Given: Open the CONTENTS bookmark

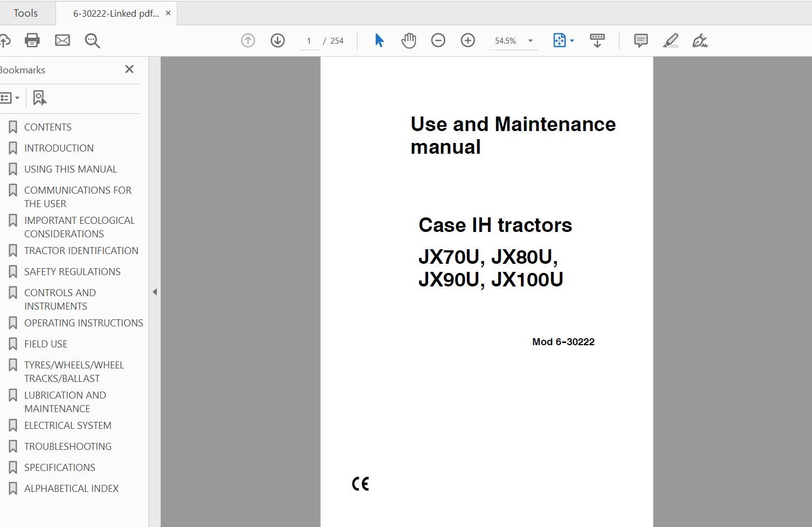Looking at the screenshot, I should 48,127.
